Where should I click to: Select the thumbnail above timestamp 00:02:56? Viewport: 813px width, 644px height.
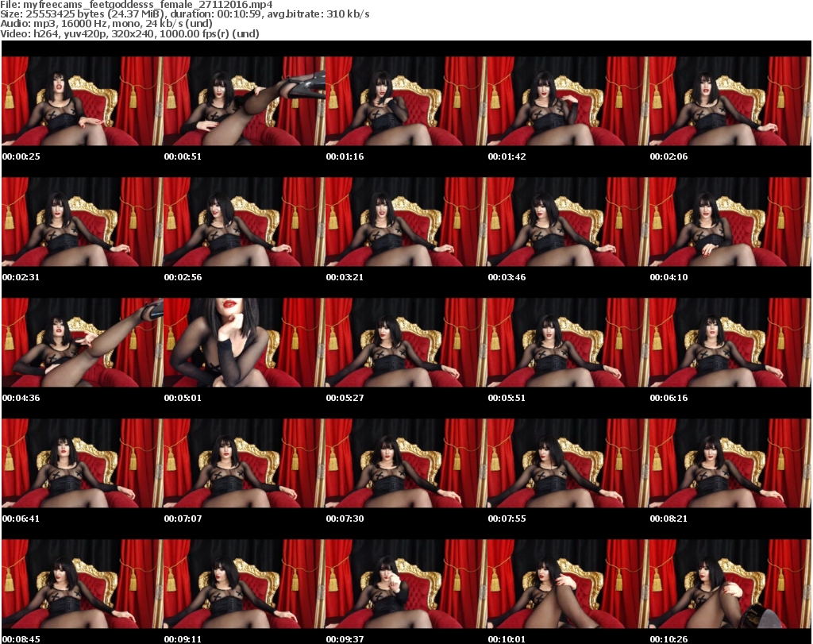click(245, 222)
